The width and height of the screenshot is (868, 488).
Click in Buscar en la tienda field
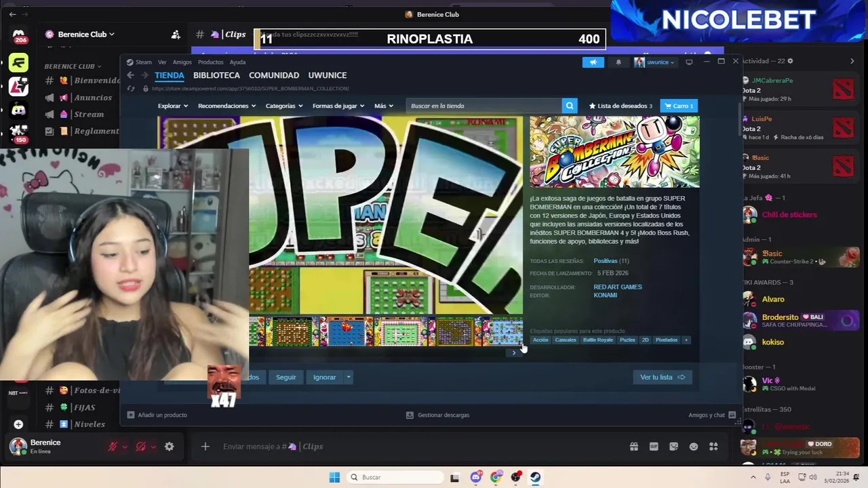click(484, 106)
